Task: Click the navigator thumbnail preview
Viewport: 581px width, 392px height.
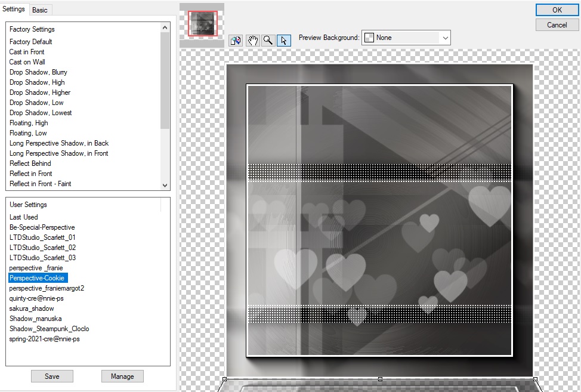Action: pos(202,23)
